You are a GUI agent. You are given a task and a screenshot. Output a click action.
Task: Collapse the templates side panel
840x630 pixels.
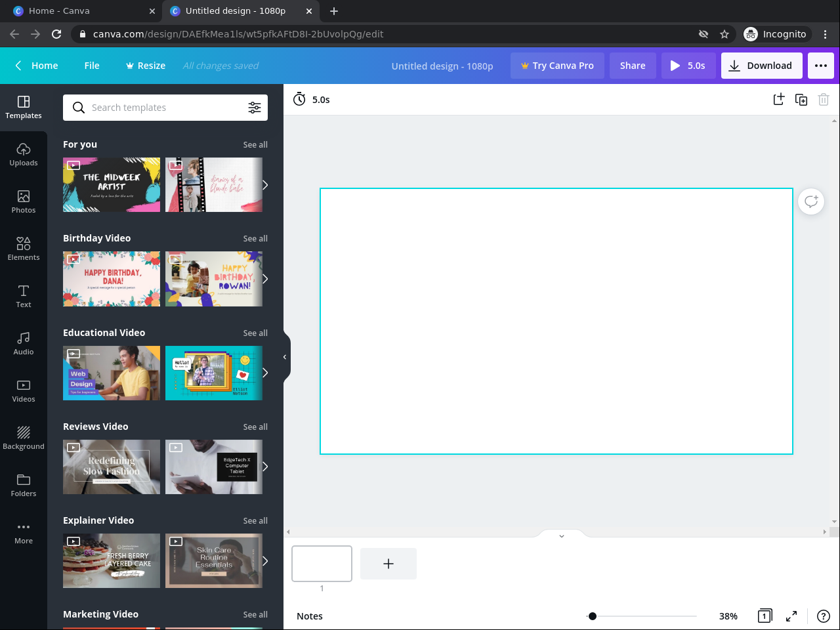285,357
